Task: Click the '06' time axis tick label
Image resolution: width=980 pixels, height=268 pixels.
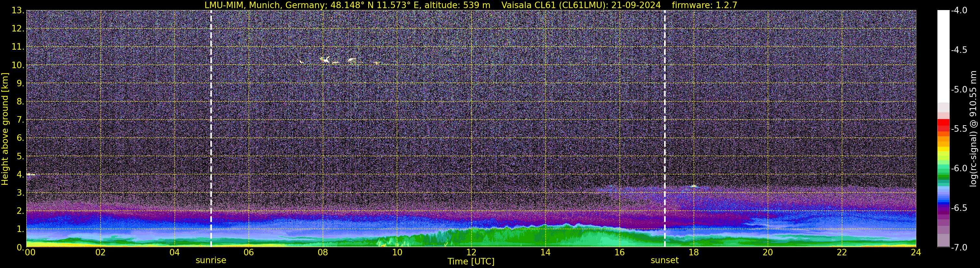Action: 249,252
